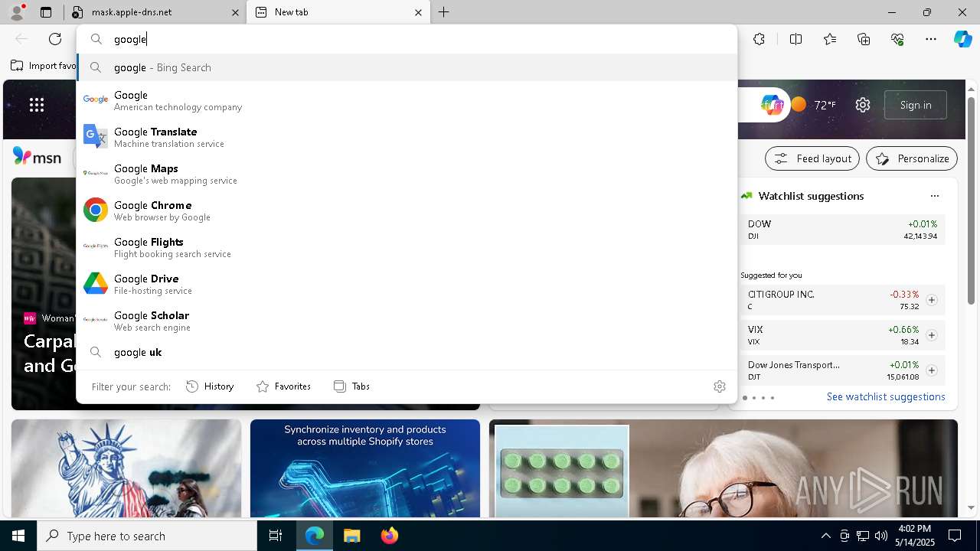980x551 pixels.
Task: Open the volume icon in system tray
Action: [881, 536]
